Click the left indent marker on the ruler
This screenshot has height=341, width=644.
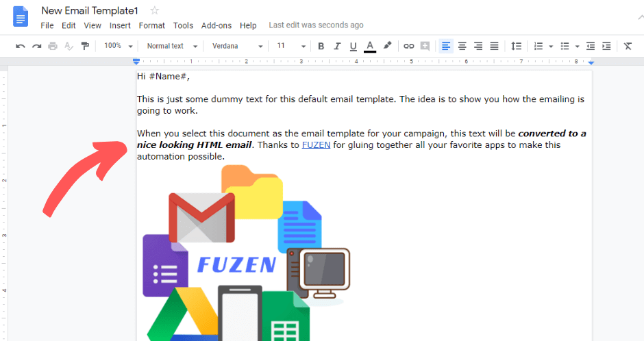coord(136,62)
